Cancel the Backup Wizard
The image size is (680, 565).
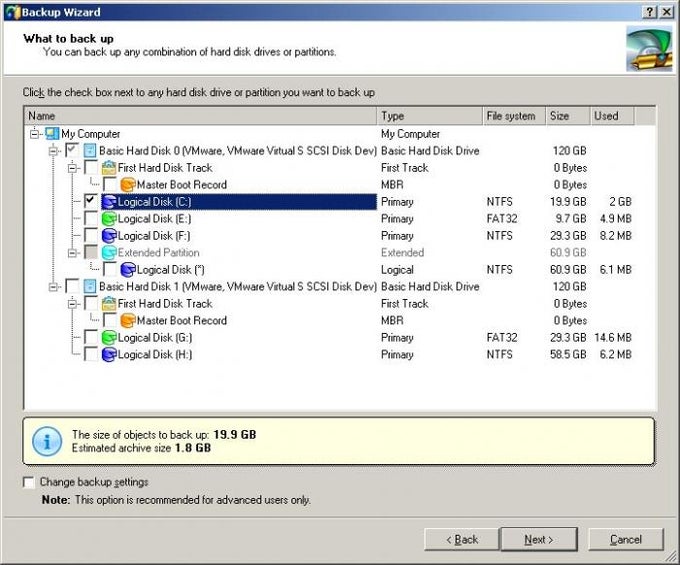tap(626, 539)
